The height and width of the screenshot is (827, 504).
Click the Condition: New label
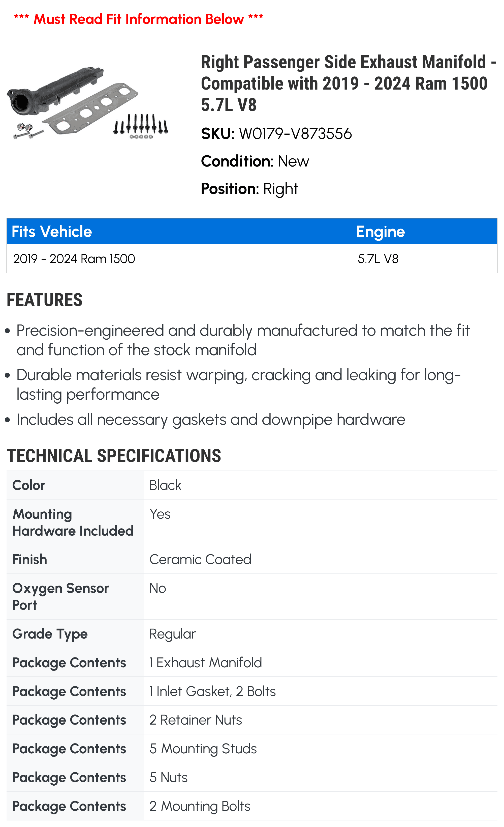(255, 161)
